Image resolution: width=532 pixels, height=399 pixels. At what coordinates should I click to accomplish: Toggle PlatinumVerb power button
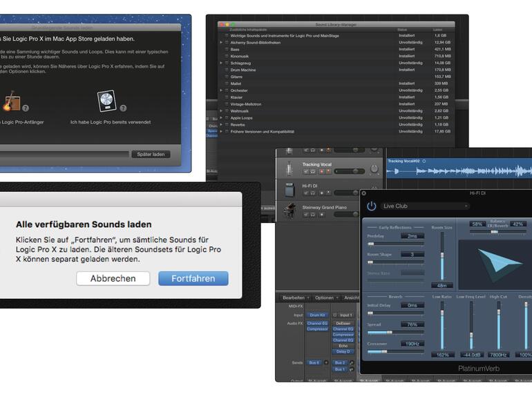click(372, 206)
